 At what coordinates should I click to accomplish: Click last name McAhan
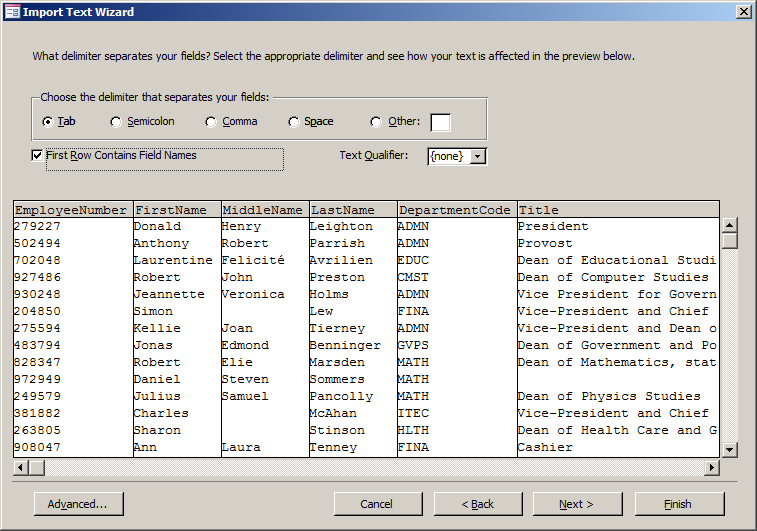coord(333,413)
